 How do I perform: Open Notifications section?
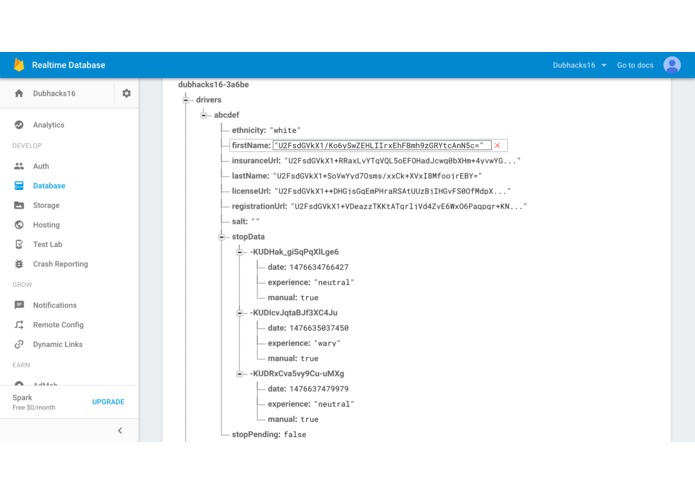pos(55,305)
